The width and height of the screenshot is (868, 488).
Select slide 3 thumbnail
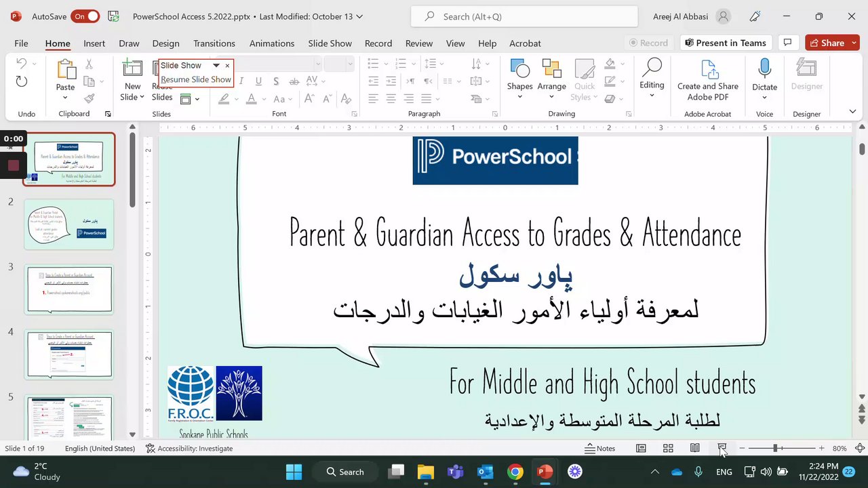point(69,289)
